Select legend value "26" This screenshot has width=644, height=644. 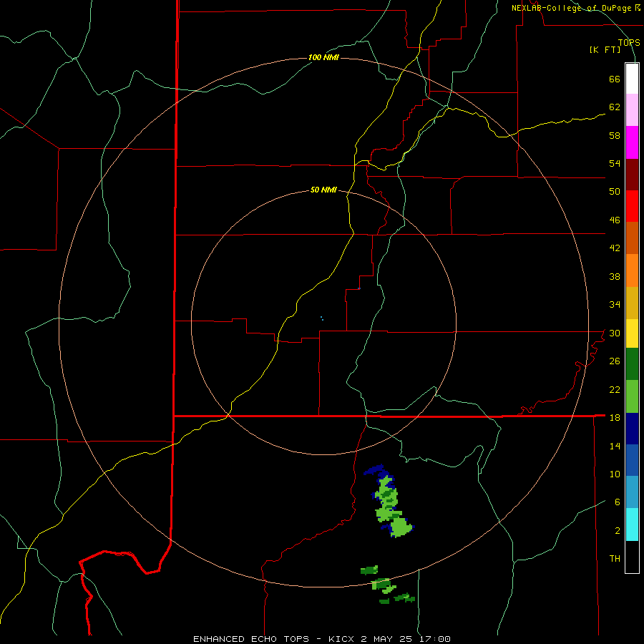tap(615, 361)
